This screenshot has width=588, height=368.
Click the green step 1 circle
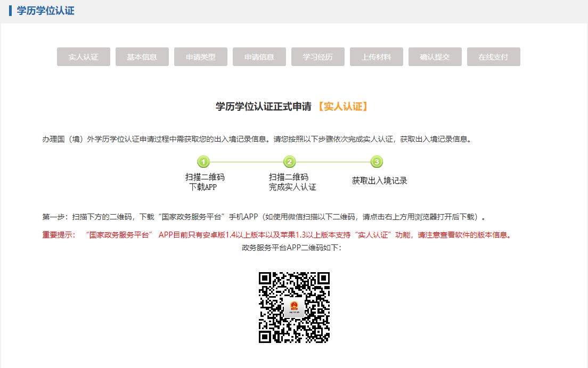pos(203,162)
